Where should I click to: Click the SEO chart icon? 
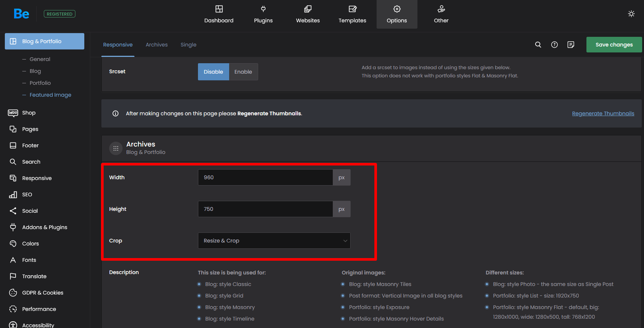(x=13, y=194)
